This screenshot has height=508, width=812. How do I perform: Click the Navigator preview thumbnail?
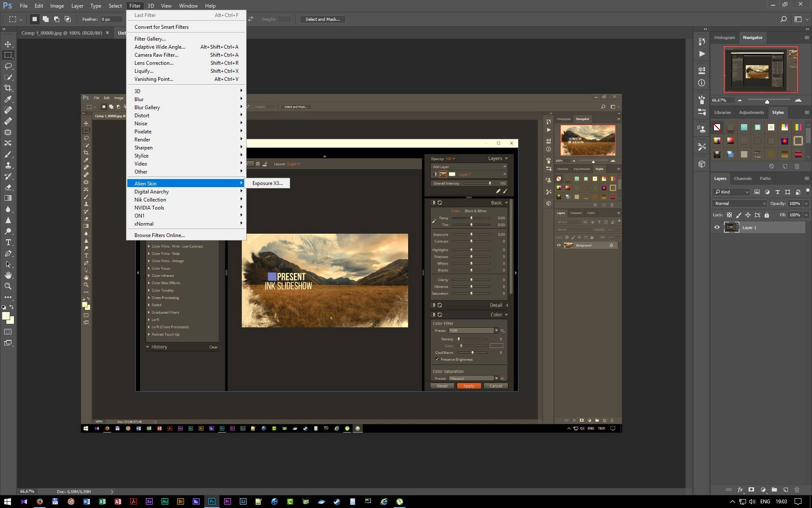pyautogui.click(x=760, y=69)
